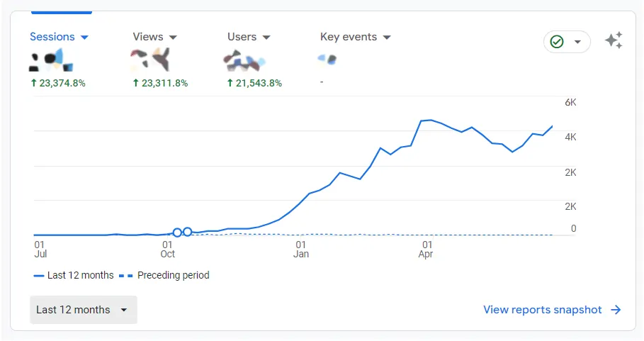Expand the caret next to Users
Viewport: 644px width, 341px height.
266,37
